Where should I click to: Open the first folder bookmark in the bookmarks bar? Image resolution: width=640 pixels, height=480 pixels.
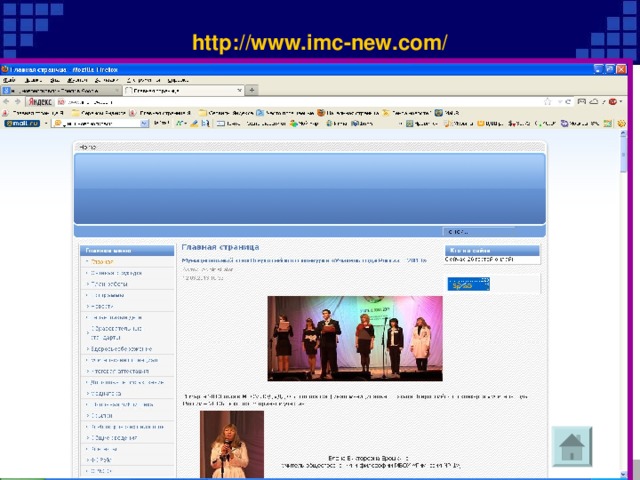coord(98,113)
